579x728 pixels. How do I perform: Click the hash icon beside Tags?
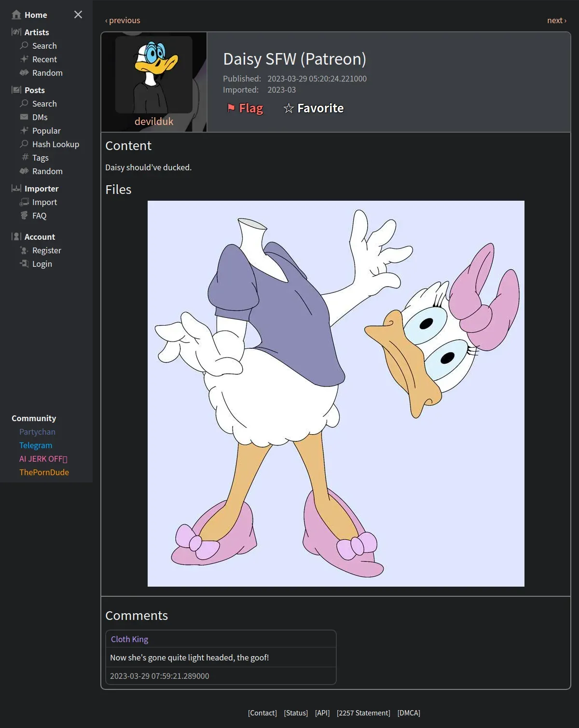(25, 157)
